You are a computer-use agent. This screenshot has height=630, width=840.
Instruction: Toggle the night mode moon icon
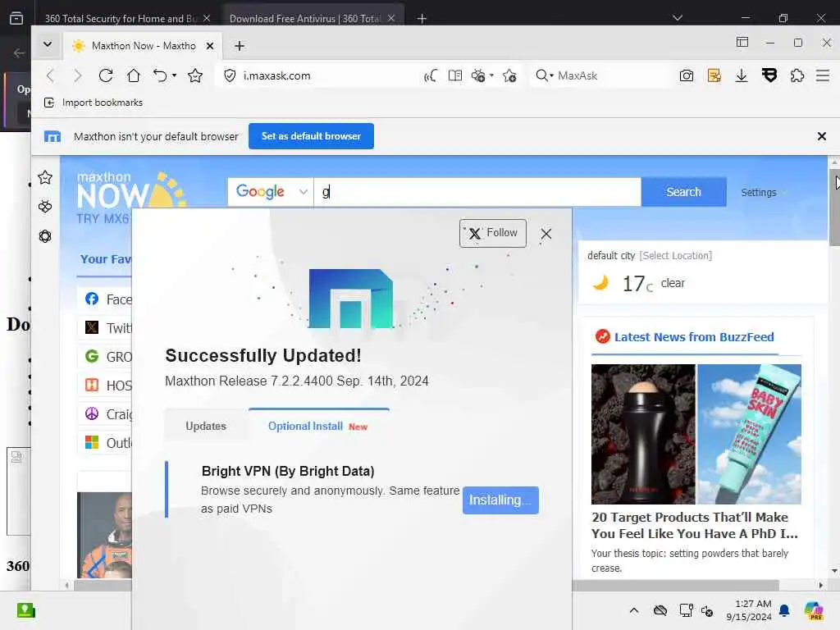click(x=431, y=75)
